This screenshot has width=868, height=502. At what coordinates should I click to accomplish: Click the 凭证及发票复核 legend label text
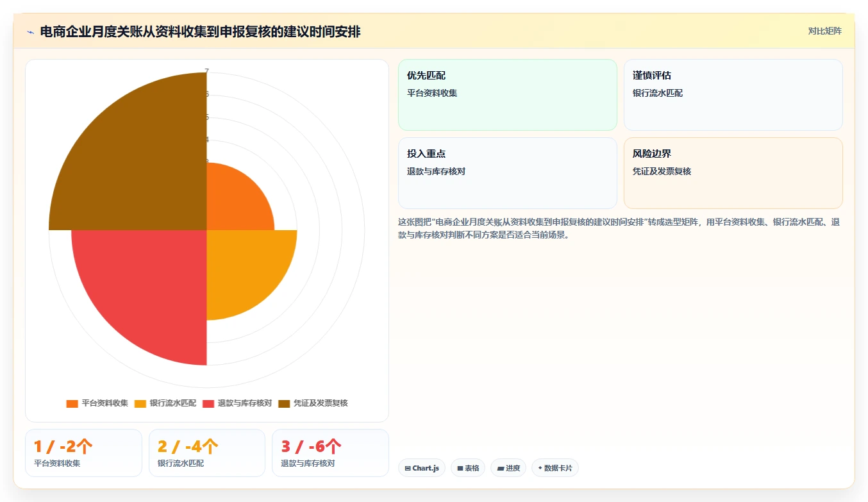[x=321, y=403]
